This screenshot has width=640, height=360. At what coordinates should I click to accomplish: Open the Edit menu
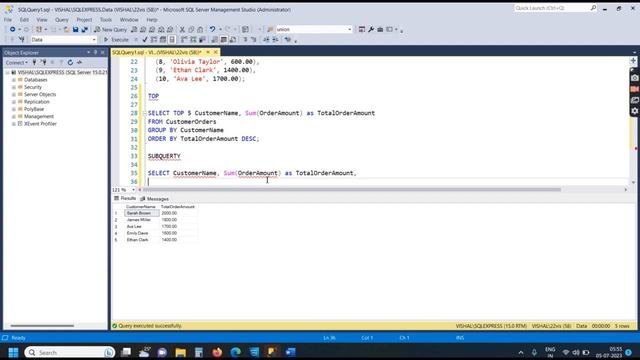(24, 20)
